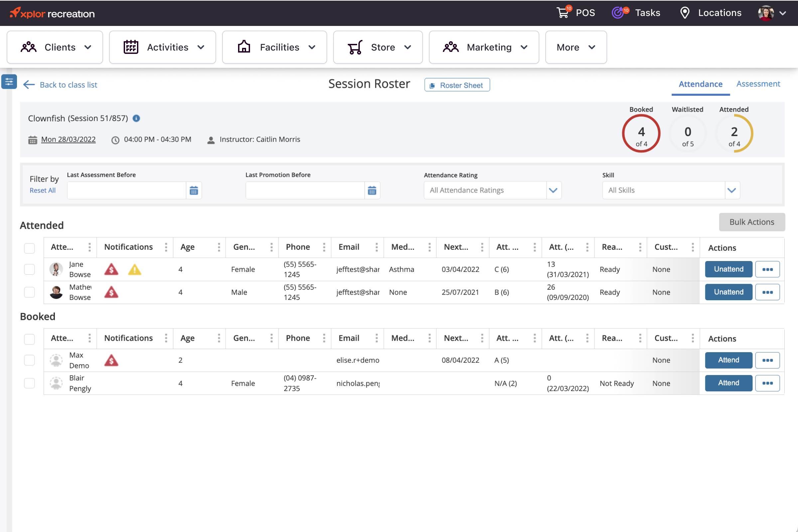The image size is (798, 532).
Task: Click the warning triangle icon for Max Demo
Action: point(111,360)
